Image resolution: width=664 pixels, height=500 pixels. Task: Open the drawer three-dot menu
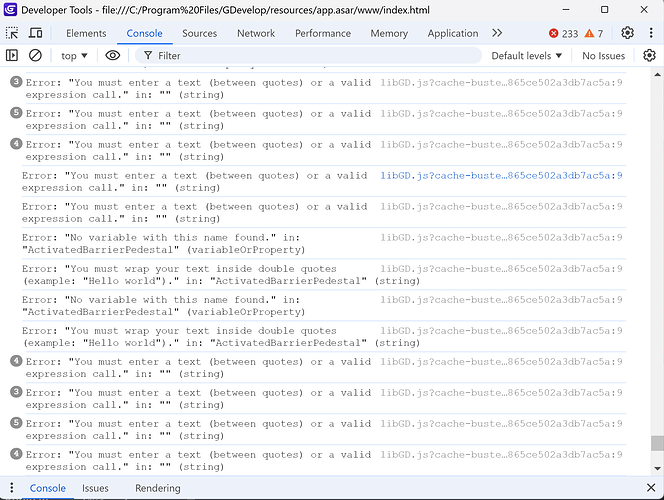click(11, 488)
